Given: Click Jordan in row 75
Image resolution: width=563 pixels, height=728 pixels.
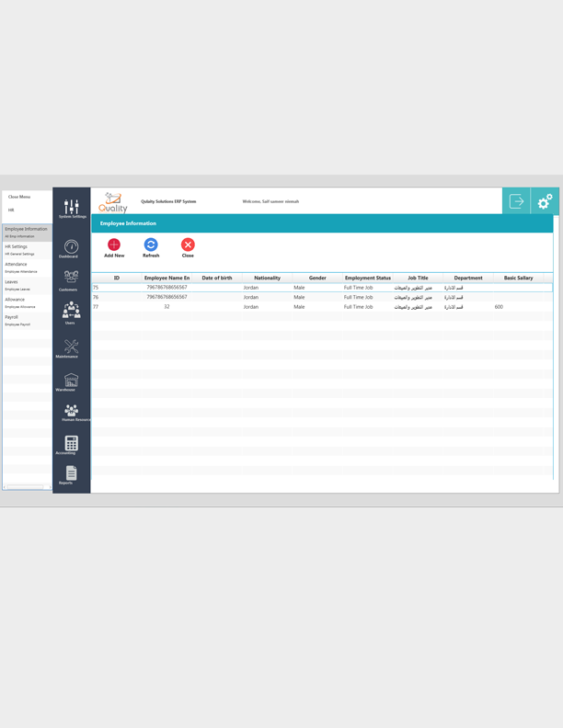Looking at the screenshot, I should pos(251,288).
